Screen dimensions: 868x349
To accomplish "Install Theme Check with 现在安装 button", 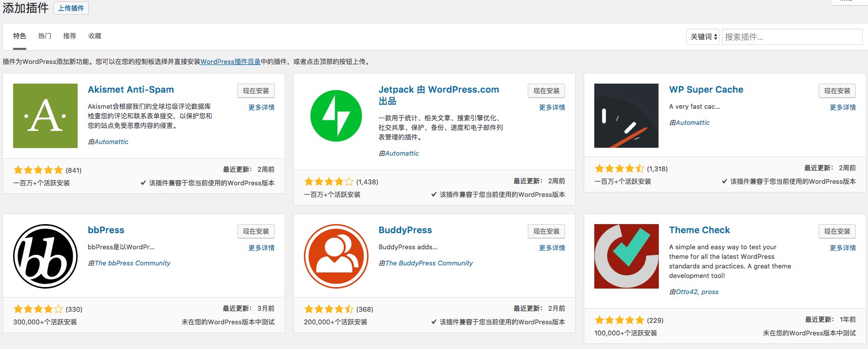I will [837, 231].
